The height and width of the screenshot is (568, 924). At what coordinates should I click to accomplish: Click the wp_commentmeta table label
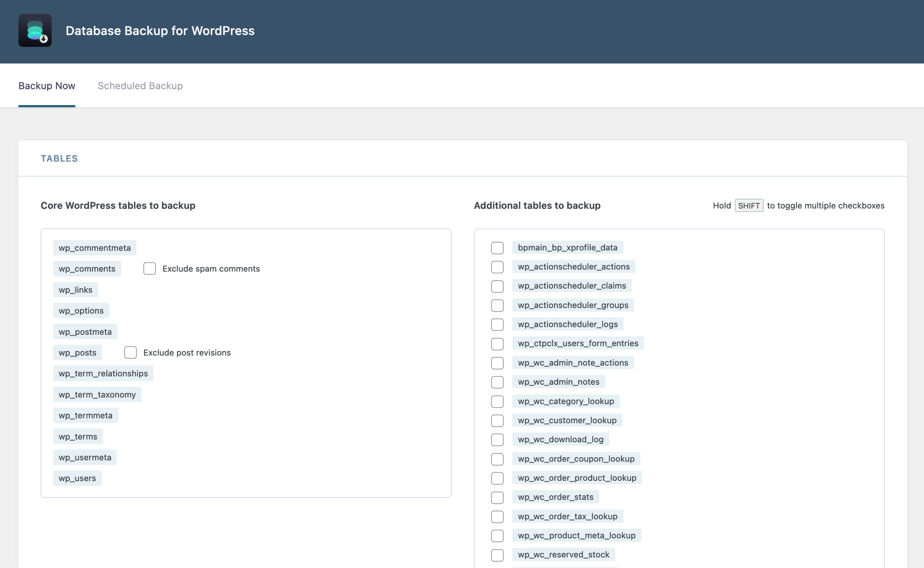click(x=95, y=248)
